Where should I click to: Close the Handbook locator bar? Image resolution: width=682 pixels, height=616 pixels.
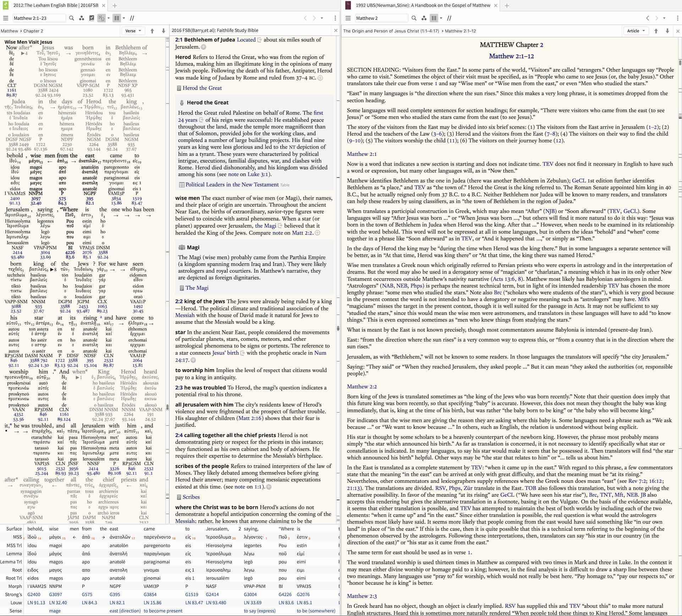tap(678, 31)
